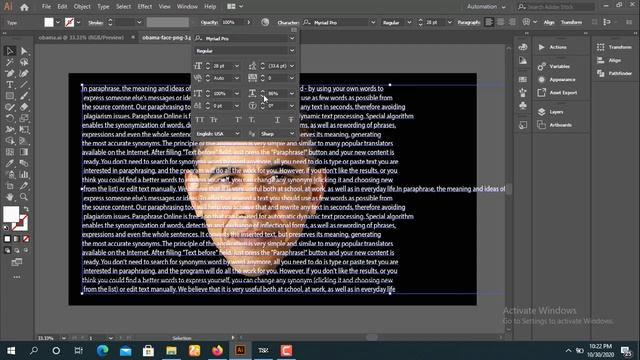This screenshot has height=360, width=640.
Task: Open control bar font family dropdown arrow
Action: point(373,22)
